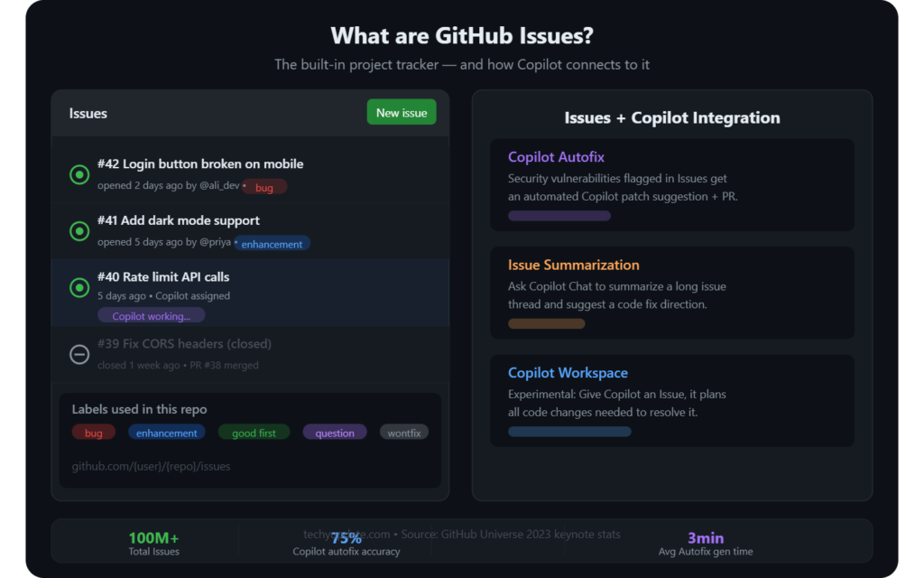The image size is (924, 578).
Task: Click the 3min Avg Autofix gen time stat
Action: click(x=706, y=543)
